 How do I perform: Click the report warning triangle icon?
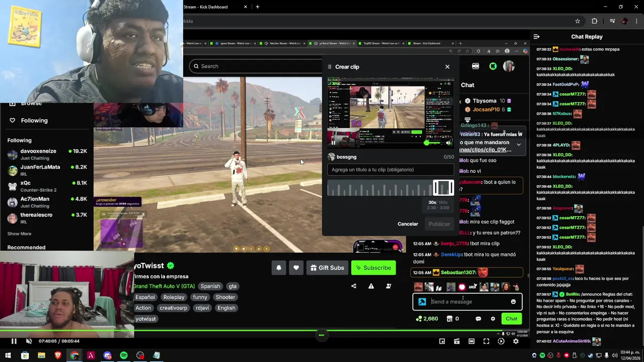click(x=371, y=286)
